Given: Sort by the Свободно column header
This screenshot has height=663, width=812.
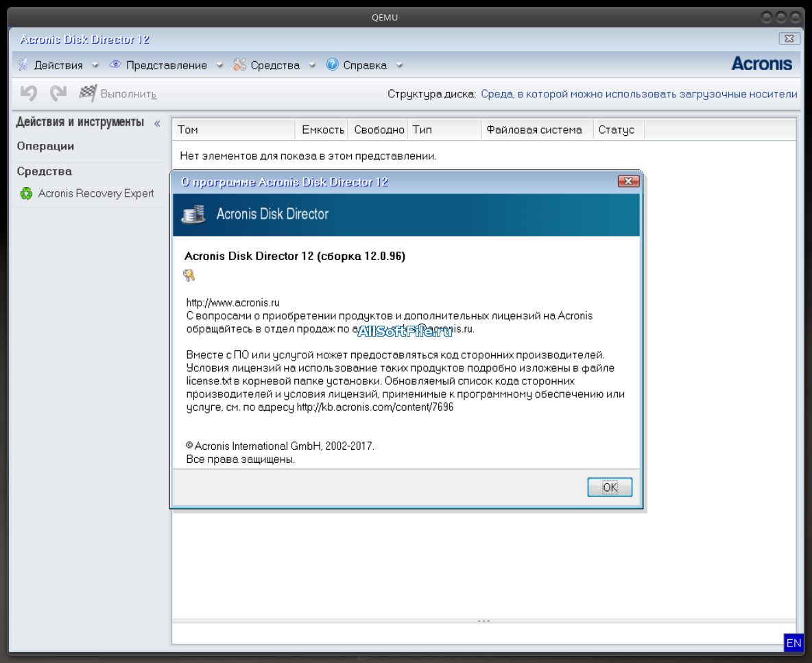Looking at the screenshot, I should click(x=379, y=130).
